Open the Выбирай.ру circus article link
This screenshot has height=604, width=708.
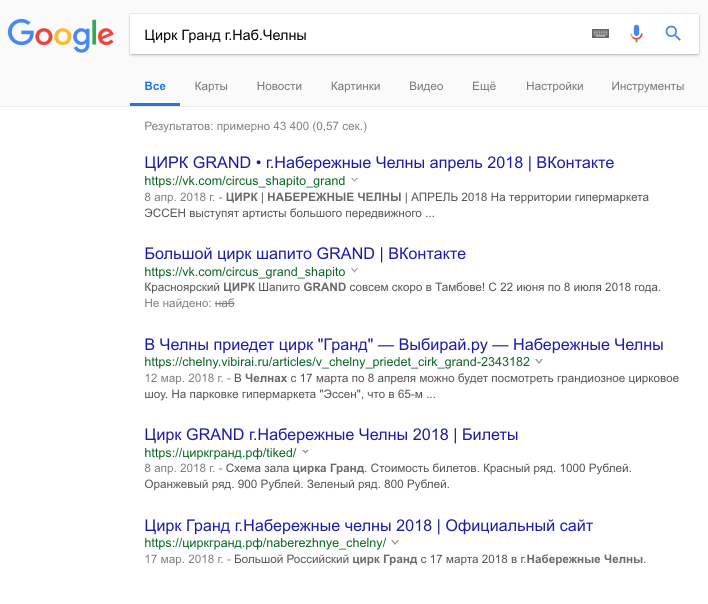pyautogui.click(x=404, y=345)
